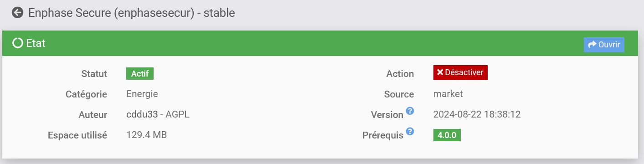644x164 pixels.
Task: Click the back arrow icon
Action: tap(18, 13)
